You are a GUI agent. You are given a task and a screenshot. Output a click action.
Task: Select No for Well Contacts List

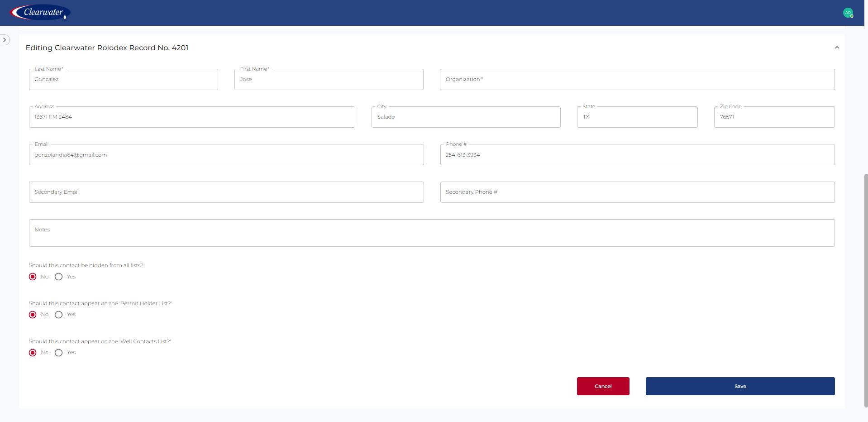pyautogui.click(x=33, y=353)
